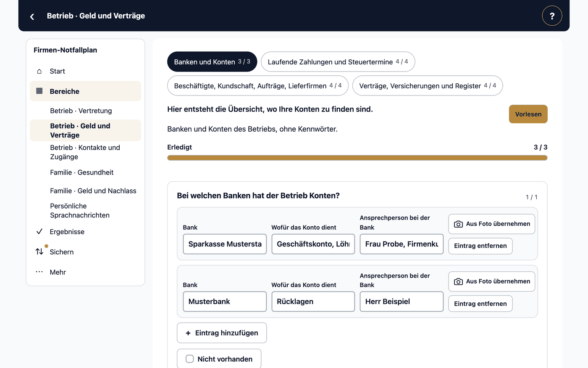
Task: Click the Erledigt progress bar
Action: coord(357,158)
